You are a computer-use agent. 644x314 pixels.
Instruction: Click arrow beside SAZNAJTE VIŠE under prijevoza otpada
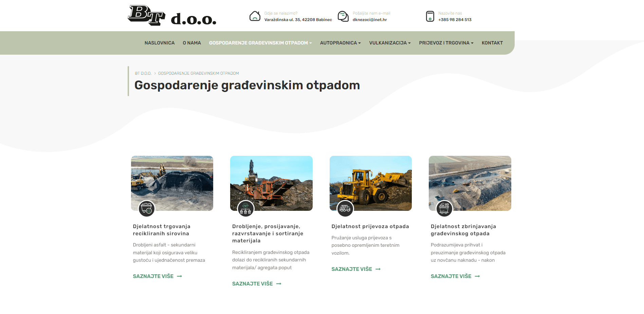click(x=378, y=269)
